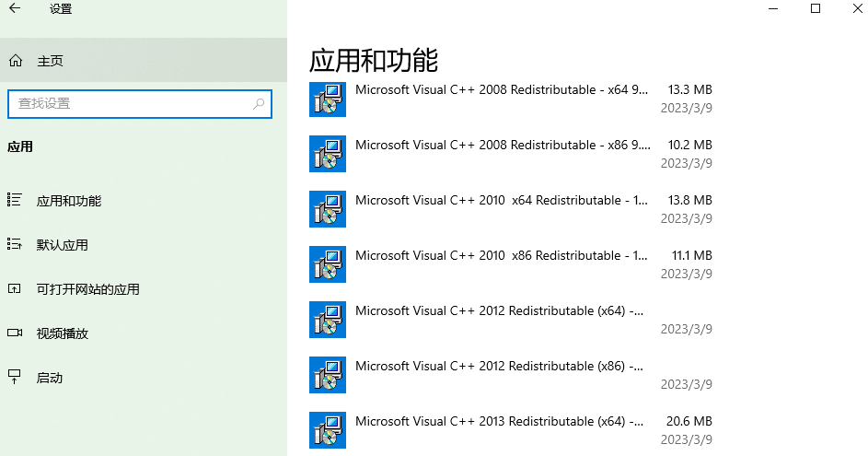Click installer icon of Visual C++ 2008 x86
868x456 pixels.
pyautogui.click(x=328, y=154)
